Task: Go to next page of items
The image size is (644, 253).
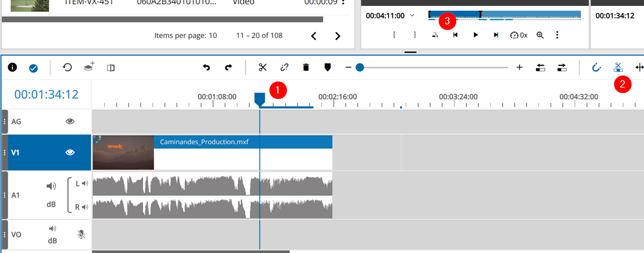Action: (338, 36)
